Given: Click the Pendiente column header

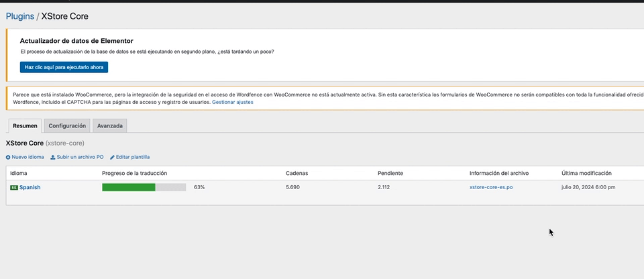Looking at the screenshot, I should 390,173.
